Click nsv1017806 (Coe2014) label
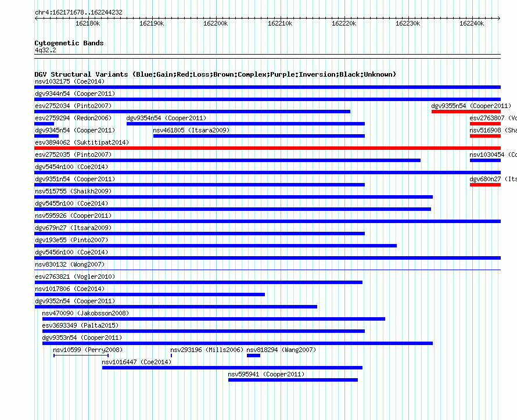Screen dimensions: 517x420 pos(70,289)
